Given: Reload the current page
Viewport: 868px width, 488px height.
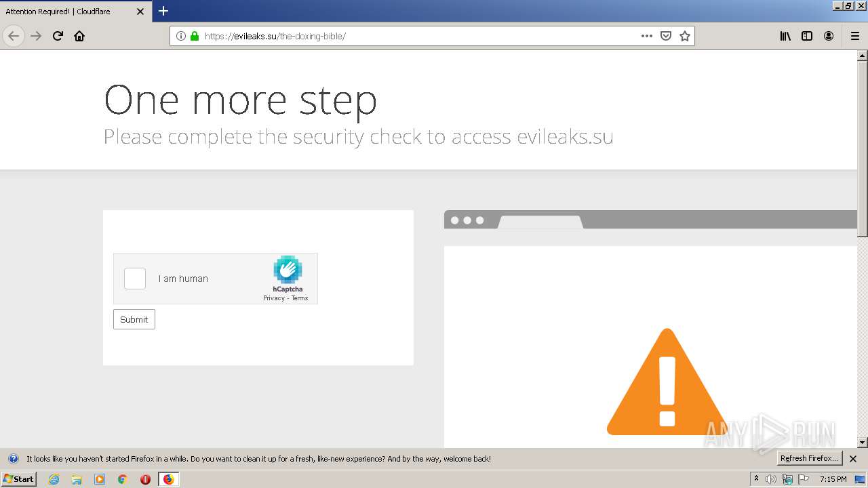Looking at the screenshot, I should (58, 36).
